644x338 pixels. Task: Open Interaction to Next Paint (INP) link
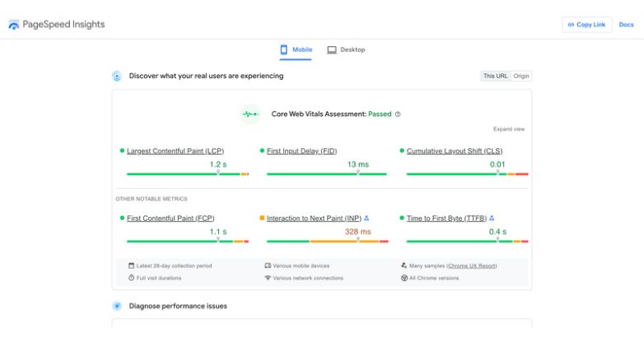point(314,218)
